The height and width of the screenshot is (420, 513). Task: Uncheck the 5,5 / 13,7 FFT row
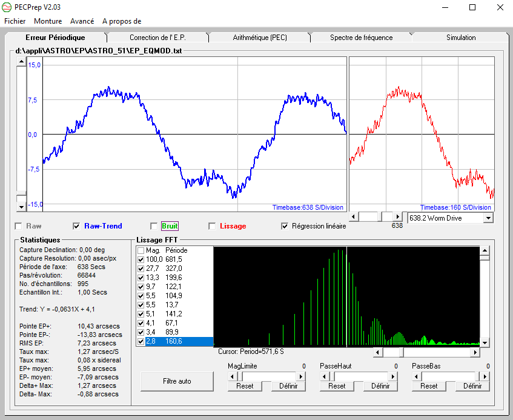141,305
